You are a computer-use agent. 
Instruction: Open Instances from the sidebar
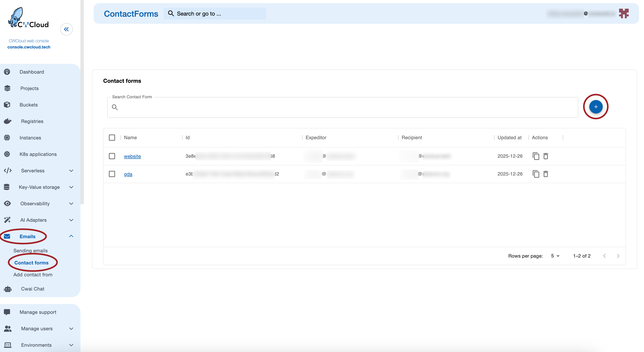click(30, 138)
